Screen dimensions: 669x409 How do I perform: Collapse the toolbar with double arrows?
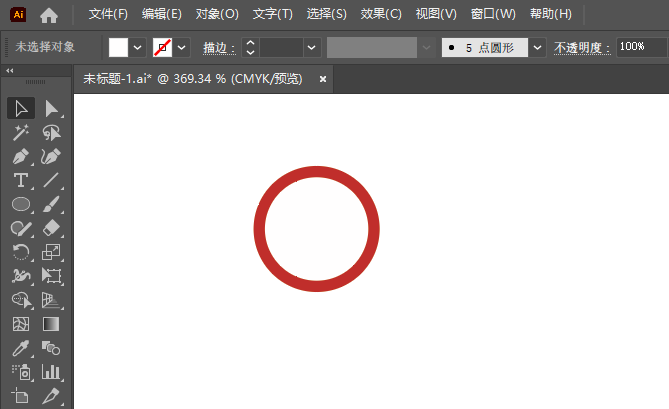[x=10, y=71]
